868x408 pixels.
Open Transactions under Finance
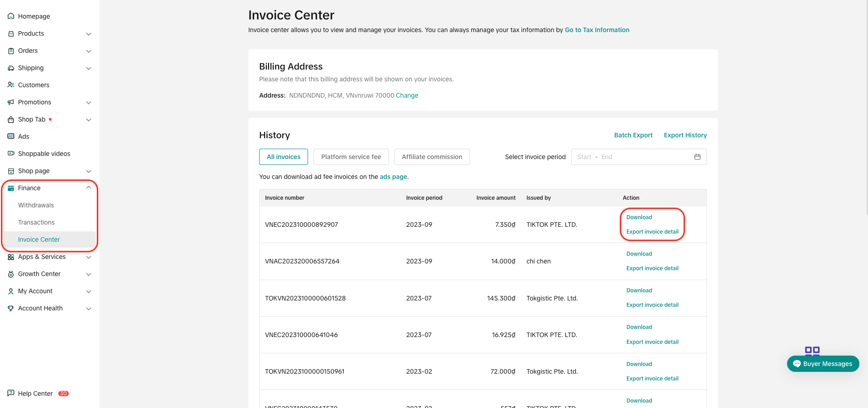point(36,222)
